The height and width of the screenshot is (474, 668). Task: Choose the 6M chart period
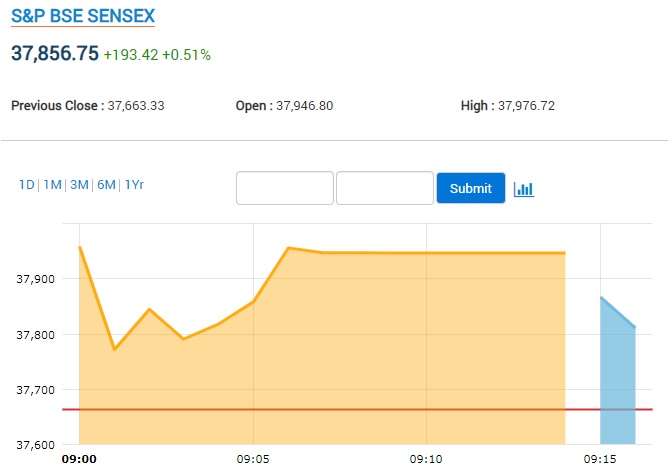click(x=106, y=185)
